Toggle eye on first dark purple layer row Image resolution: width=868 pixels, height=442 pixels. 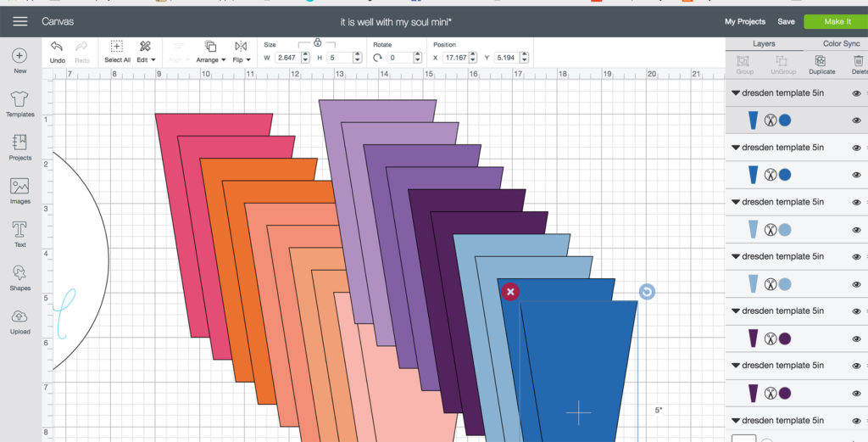coord(856,338)
